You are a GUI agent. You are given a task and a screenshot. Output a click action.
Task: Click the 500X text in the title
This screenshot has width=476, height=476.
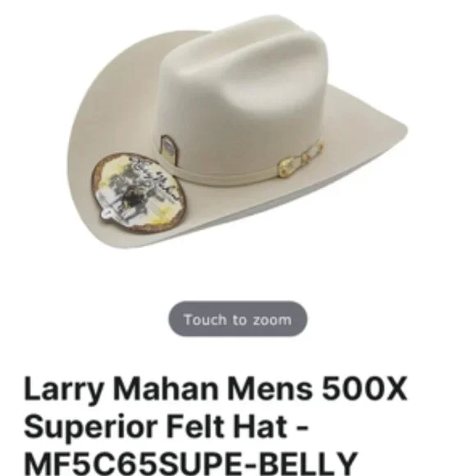click(x=364, y=388)
